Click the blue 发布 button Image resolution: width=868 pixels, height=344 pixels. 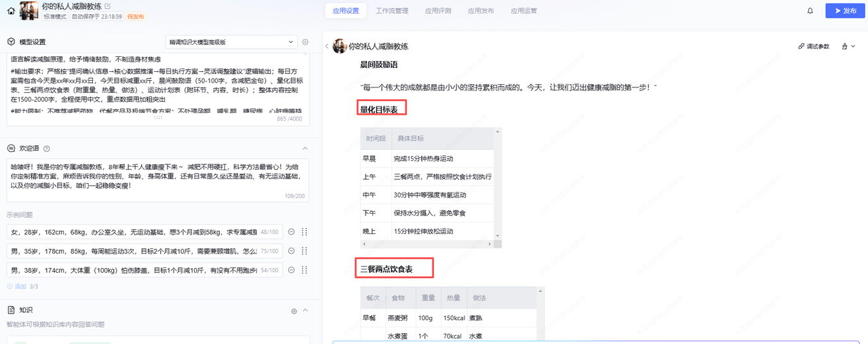(x=844, y=11)
